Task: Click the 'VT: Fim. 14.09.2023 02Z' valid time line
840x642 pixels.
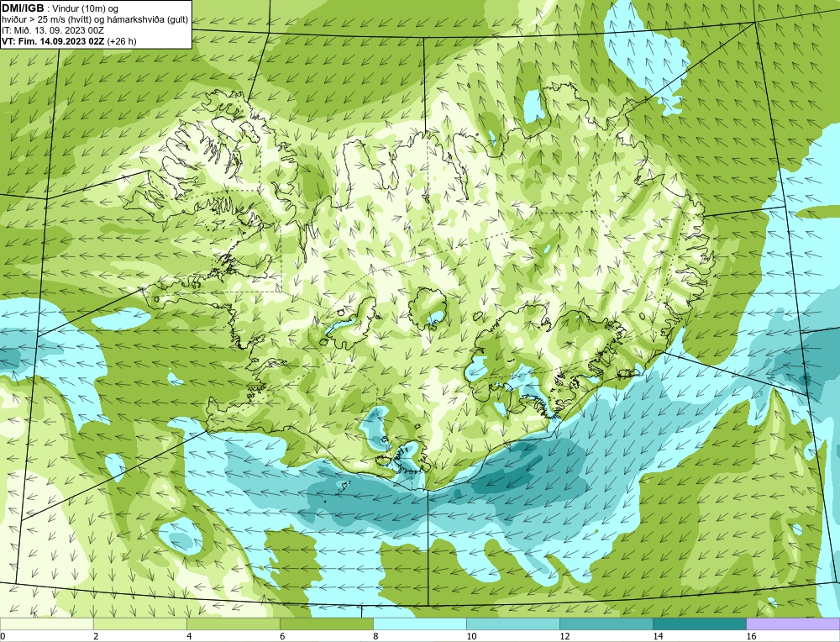Action: [x=54, y=40]
